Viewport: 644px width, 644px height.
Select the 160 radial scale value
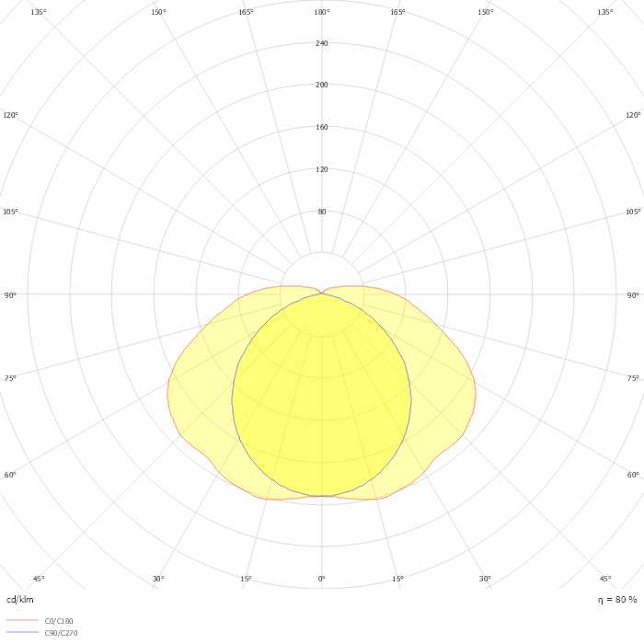click(322, 127)
